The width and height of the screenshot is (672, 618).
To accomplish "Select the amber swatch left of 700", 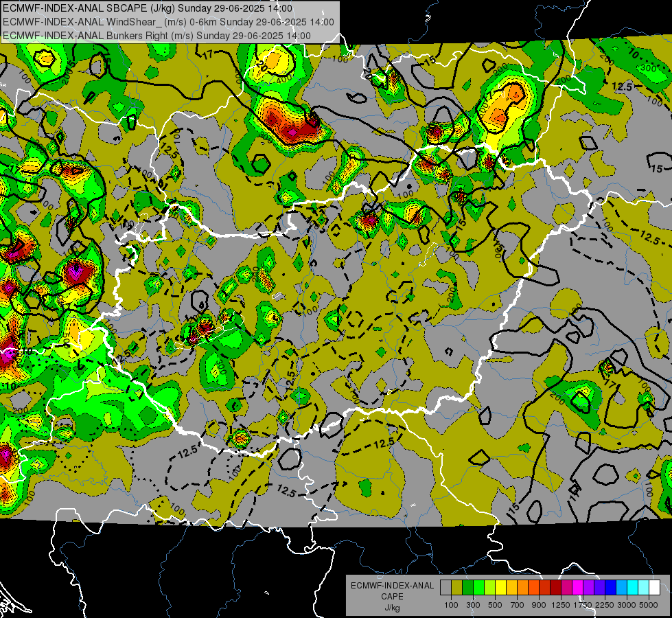I will [511, 588].
